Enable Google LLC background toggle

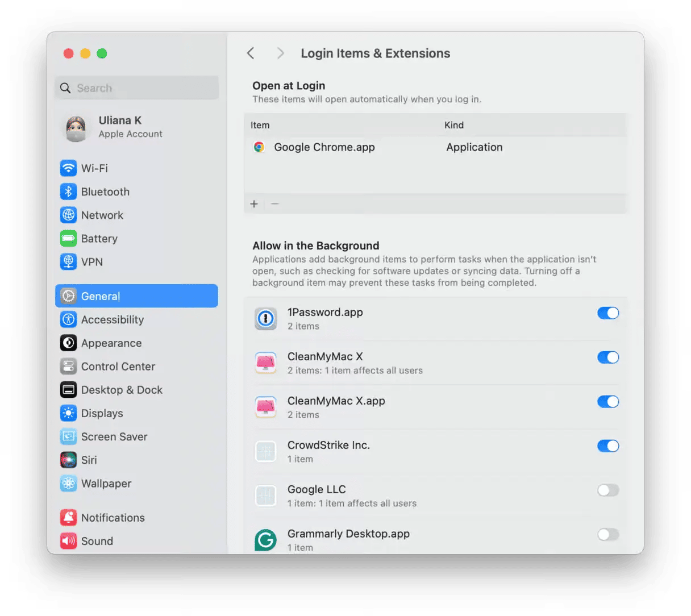607,490
